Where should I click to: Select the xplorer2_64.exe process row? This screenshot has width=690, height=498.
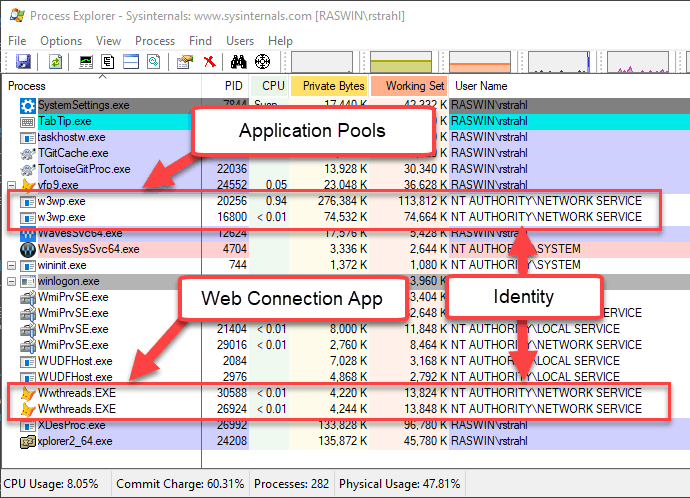pos(345,441)
